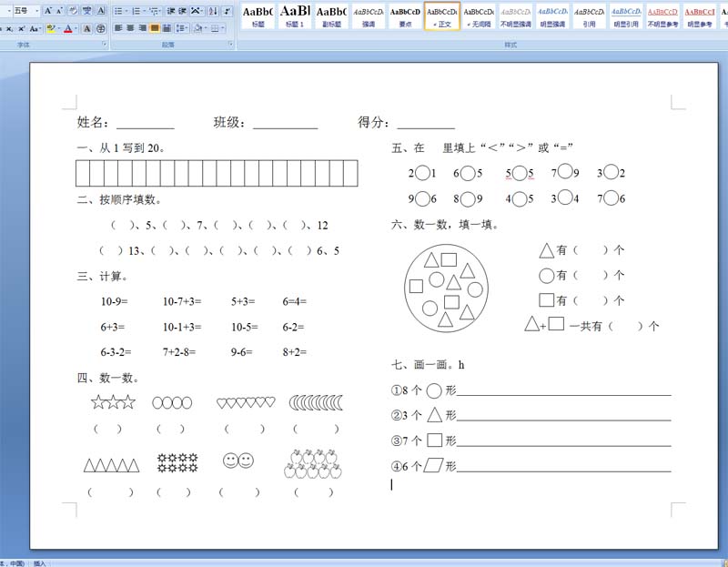The image size is (728, 567).
Task: Click Decrease Indent icon
Action: (x=171, y=11)
